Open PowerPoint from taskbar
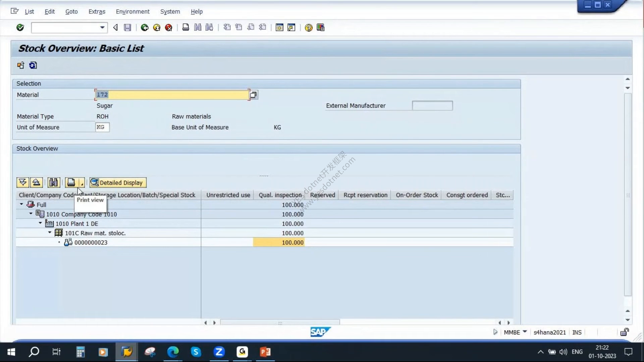Viewport: 644px width, 362px height. [265, 352]
